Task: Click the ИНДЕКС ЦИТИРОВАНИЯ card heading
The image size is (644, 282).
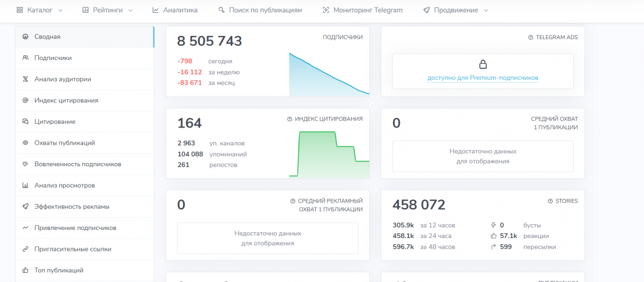Action: pyautogui.click(x=328, y=119)
